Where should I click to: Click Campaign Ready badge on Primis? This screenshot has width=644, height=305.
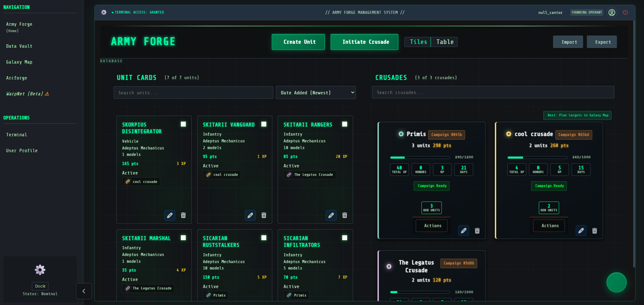[432, 186]
